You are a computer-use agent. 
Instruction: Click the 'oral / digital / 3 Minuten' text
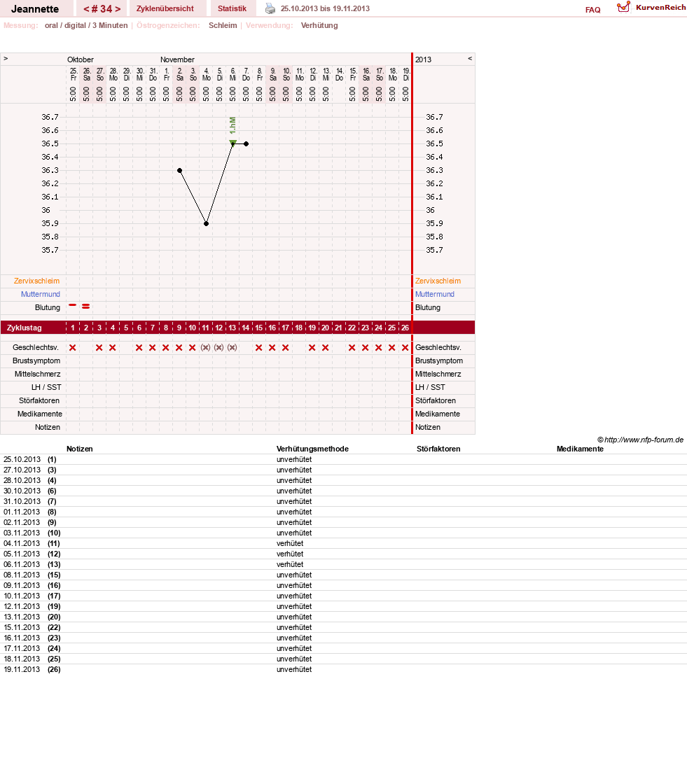tap(86, 25)
